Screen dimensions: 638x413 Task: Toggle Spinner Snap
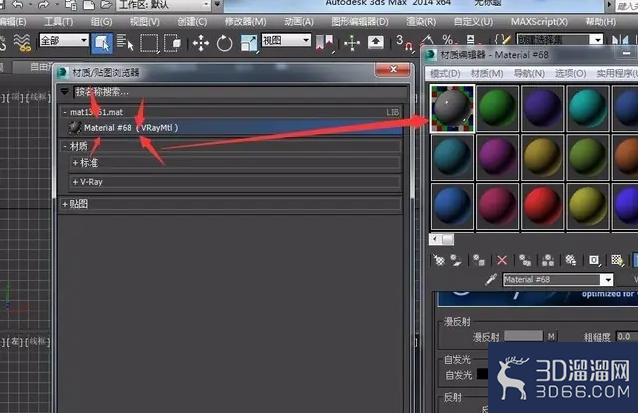point(471,40)
